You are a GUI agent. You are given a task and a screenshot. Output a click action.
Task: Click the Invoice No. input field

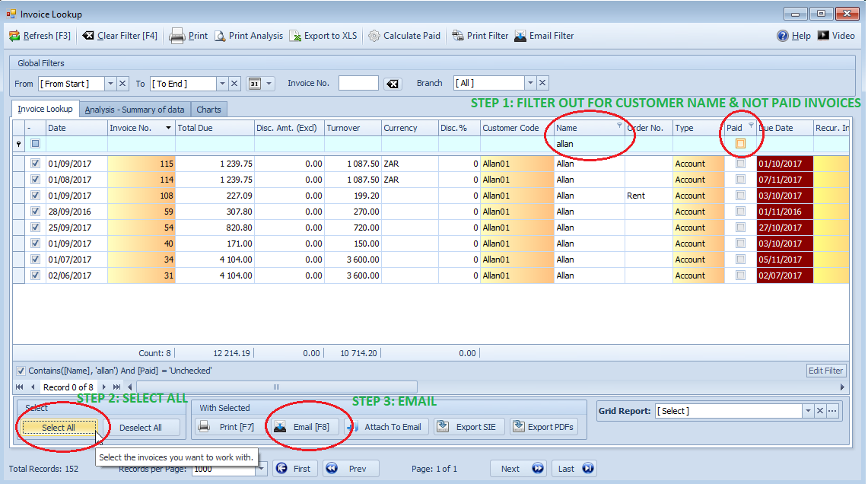[x=359, y=84]
